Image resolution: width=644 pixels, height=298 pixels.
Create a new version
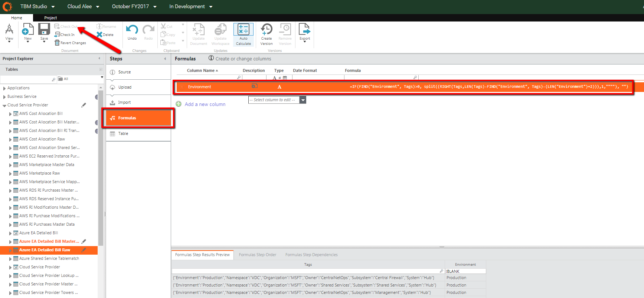(267, 34)
